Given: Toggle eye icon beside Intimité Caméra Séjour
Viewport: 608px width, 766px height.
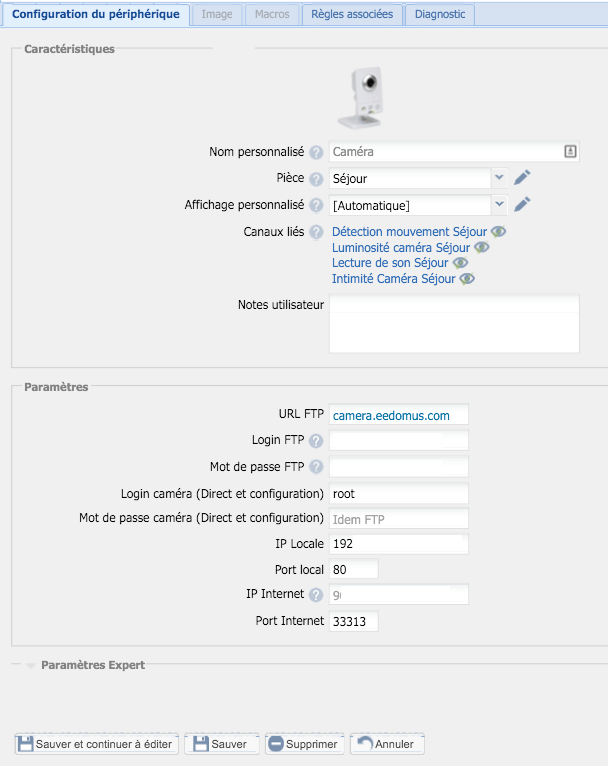Looking at the screenshot, I should 467,278.
